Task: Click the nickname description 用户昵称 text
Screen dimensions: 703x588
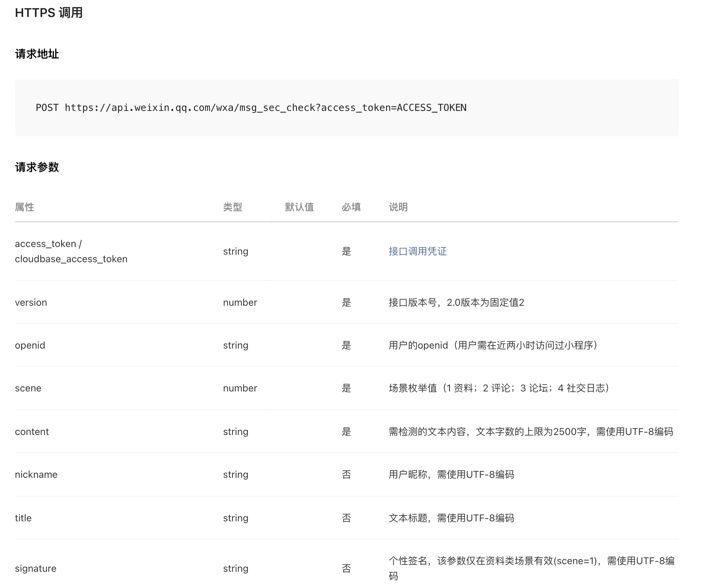Action: click(x=451, y=474)
